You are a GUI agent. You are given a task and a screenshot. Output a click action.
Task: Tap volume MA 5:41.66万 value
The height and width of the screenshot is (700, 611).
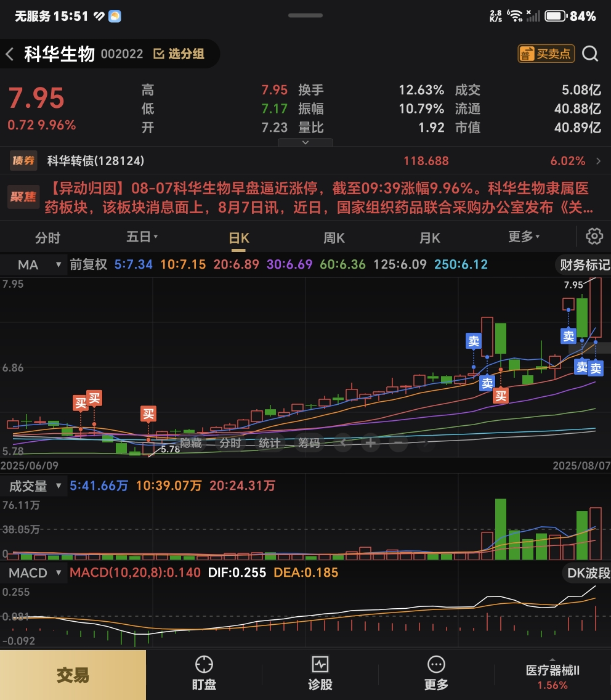click(99, 486)
